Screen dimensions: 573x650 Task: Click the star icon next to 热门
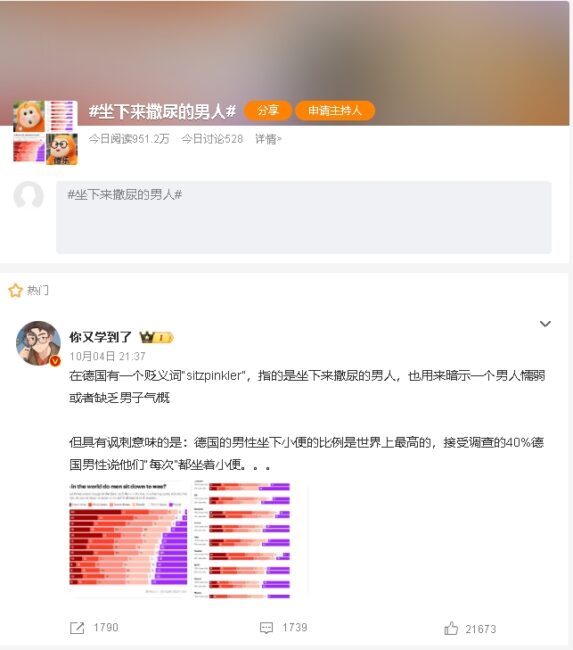(x=15, y=291)
